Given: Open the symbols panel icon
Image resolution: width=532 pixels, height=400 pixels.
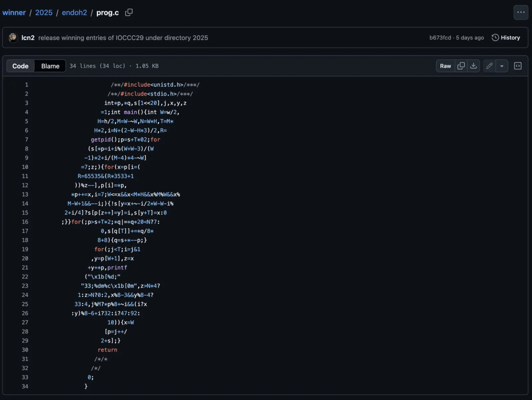Looking at the screenshot, I should pyautogui.click(x=518, y=66).
